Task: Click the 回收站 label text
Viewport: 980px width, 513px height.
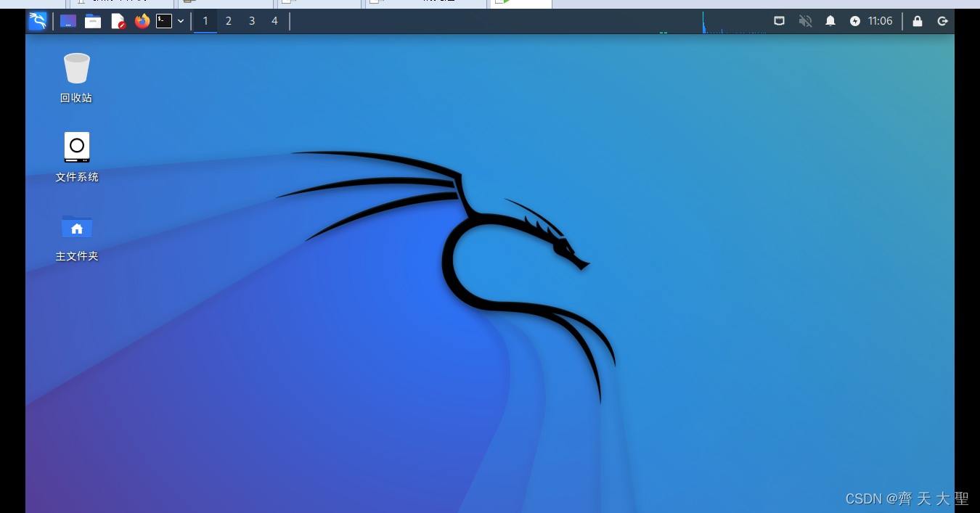Action: point(76,98)
